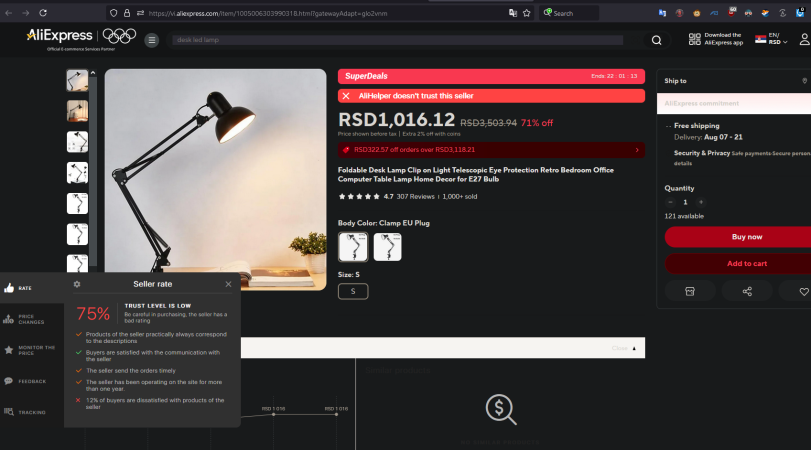811x450 pixels.
Task: Open the hamburger categories menu
Action: 152,40
